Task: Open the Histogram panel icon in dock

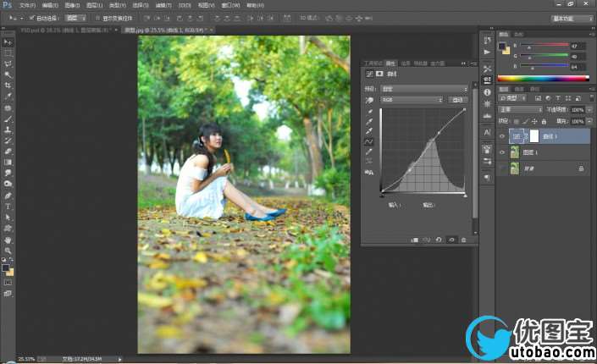Action: pyautogui.click(x=488, y=115)
